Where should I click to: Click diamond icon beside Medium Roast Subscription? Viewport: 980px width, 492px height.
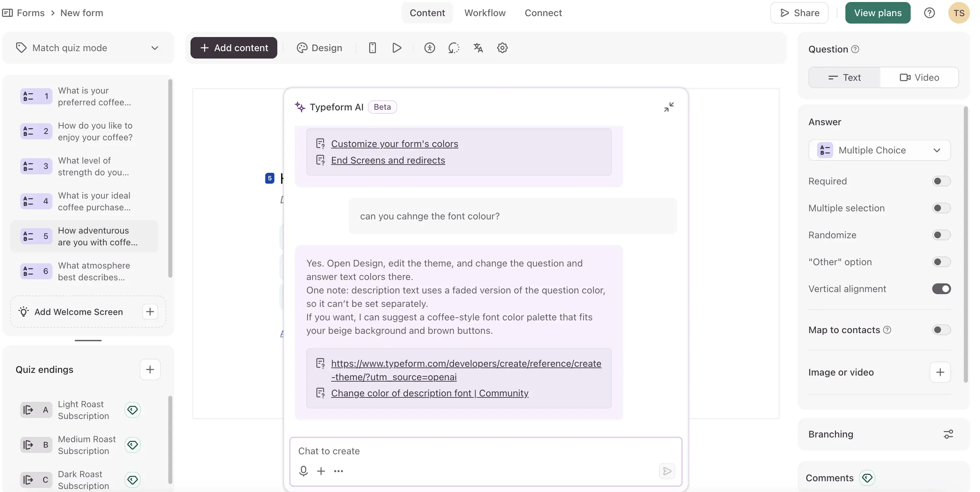click(132, 445)
